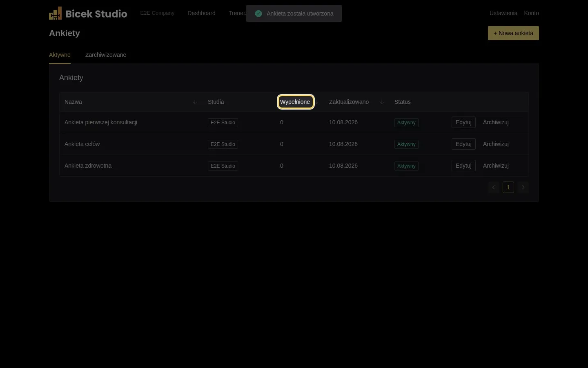Open the Konto menu
588x368 pixels.
click(x=531, y=13)
